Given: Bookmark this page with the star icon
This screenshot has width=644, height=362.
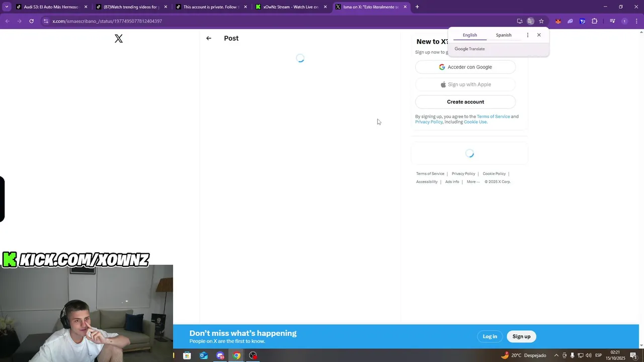Looking at the screenshot, I should click(541, 21).
